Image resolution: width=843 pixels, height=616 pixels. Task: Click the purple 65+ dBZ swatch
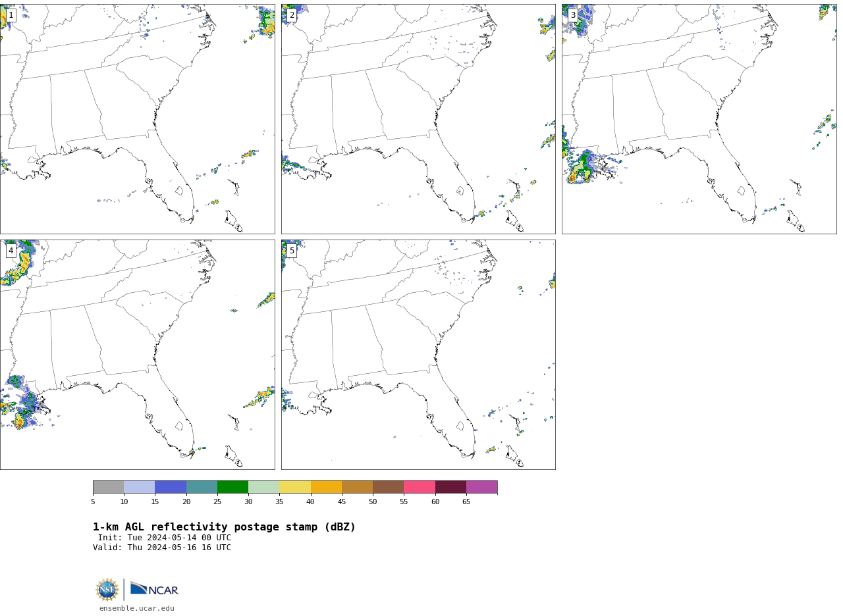[x=481, y=487]
